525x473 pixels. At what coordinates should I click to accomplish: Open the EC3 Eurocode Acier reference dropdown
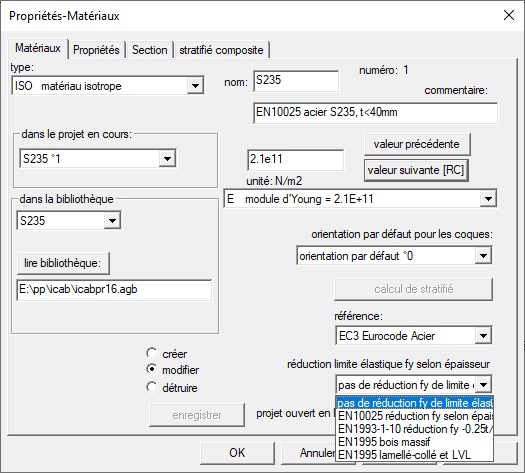pyautogui.click(x=483, y=335)
